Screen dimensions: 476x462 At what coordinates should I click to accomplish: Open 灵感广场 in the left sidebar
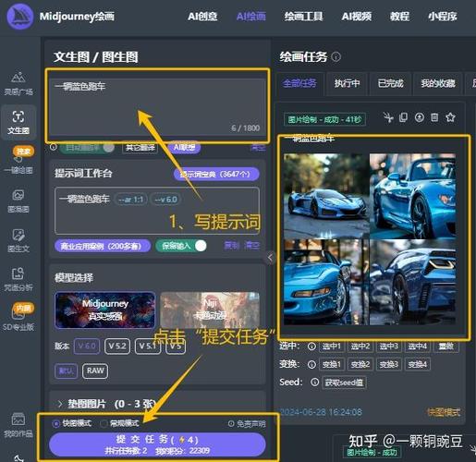click(x=18, y=83)
